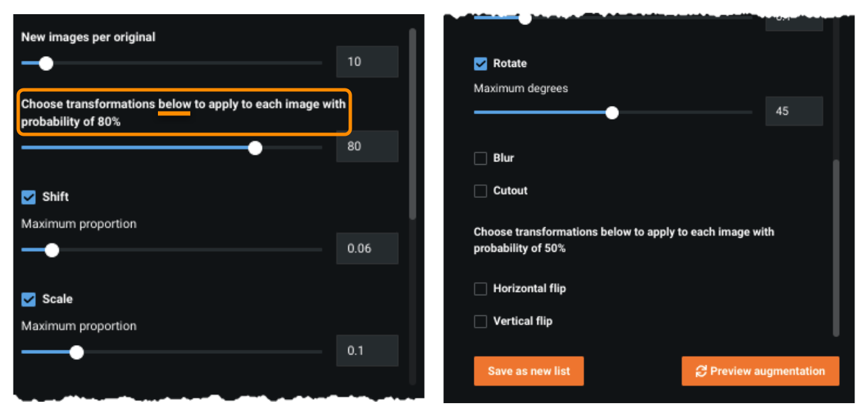Screen dimensions: 868x416
Task: Focus the probability field showing 80
Action: click(x=367, y=147)
